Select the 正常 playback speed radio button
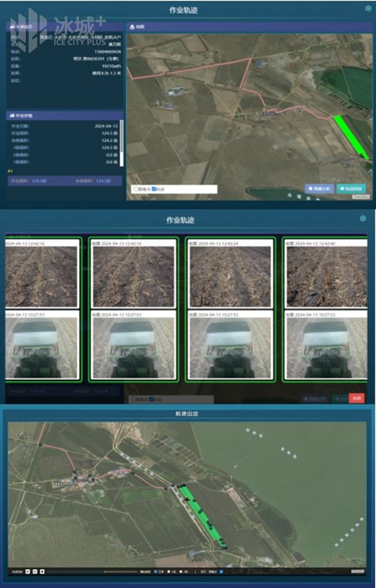 [x=156, y=572]
